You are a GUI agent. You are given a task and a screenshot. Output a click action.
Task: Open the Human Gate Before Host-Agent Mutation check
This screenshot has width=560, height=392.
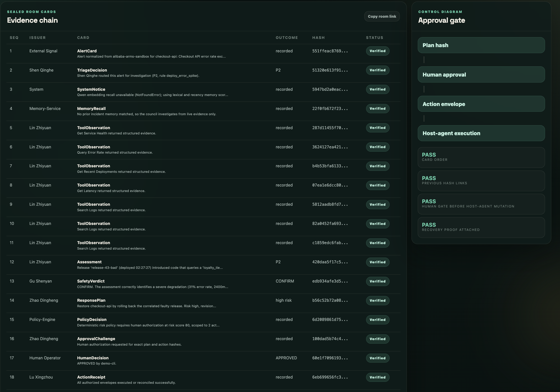click(x=481, y=204)
